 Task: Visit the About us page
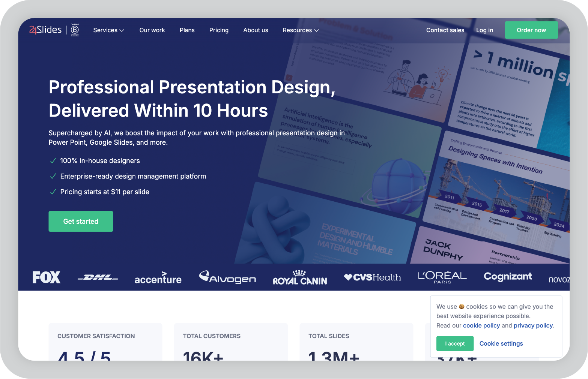(x=256, y=30)
